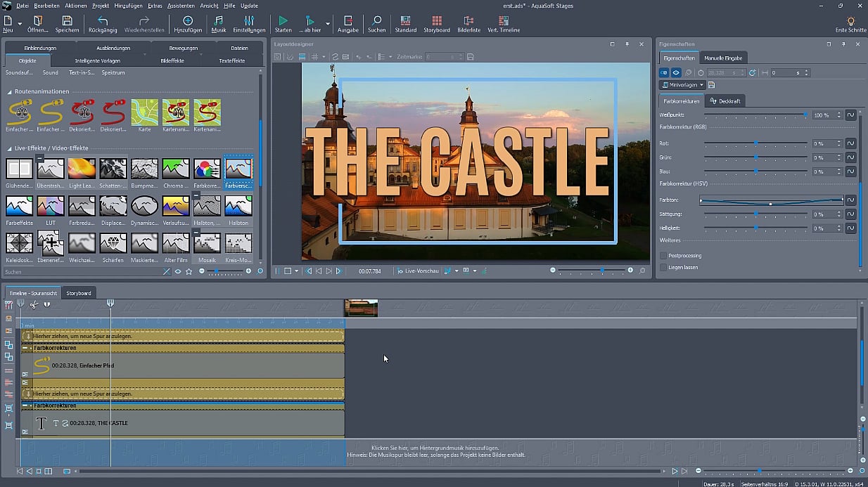Click the Sättigung slider
Viewport: 868px width, 487px height.
pyautogui.click(x=755, y=214)
